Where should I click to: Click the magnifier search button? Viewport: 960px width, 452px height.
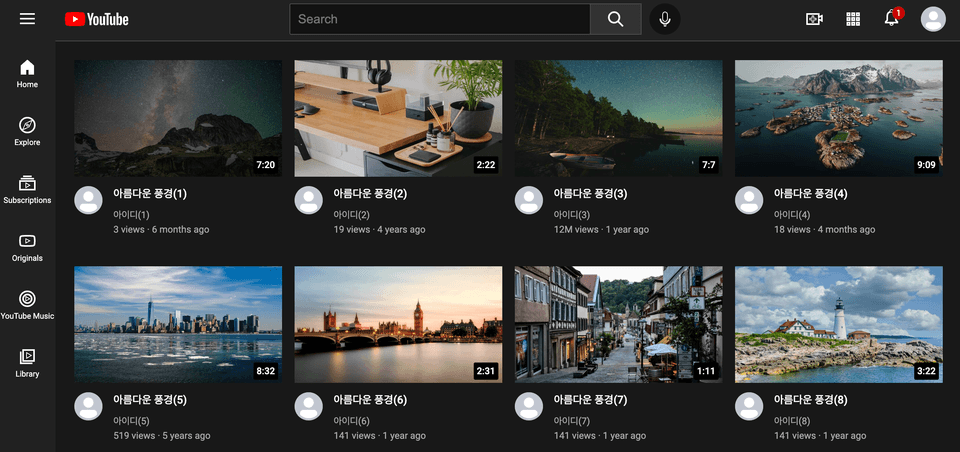(x=615, y=19)
